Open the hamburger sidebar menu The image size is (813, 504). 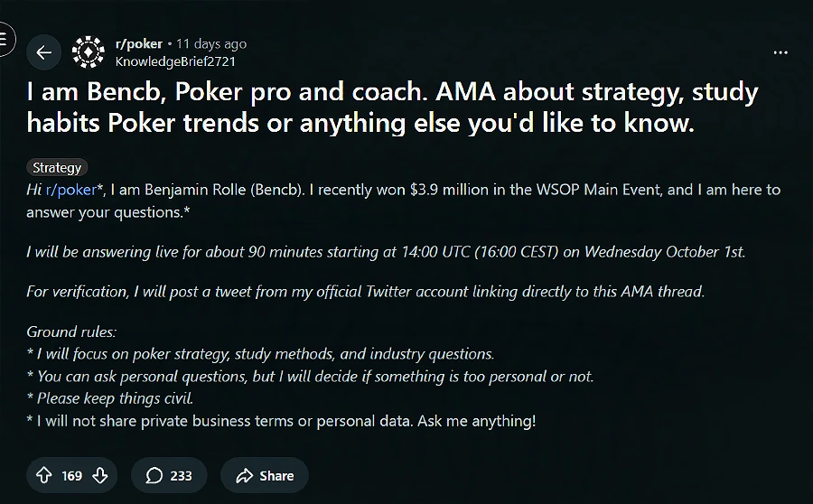coord(5,40)
